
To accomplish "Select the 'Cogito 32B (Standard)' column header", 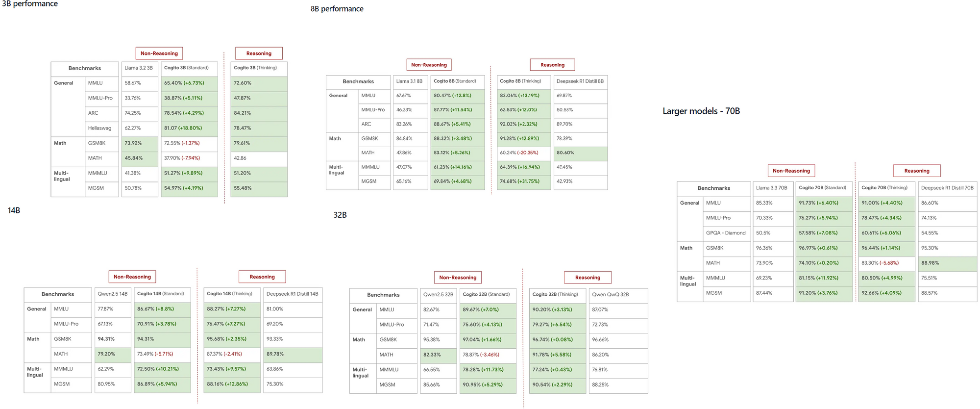I will 488,295.
